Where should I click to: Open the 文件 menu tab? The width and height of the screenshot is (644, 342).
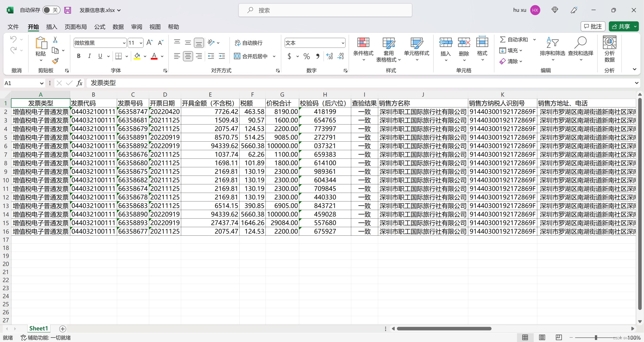tap(13, 27)
